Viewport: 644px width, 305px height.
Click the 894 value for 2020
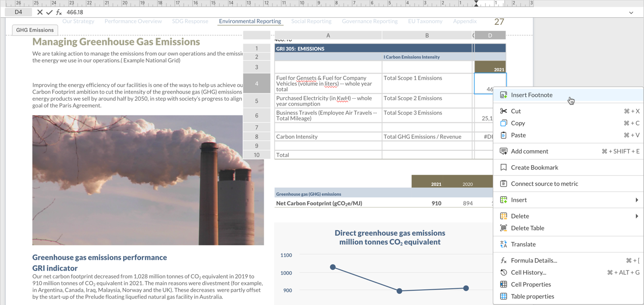tap(467, 203)
